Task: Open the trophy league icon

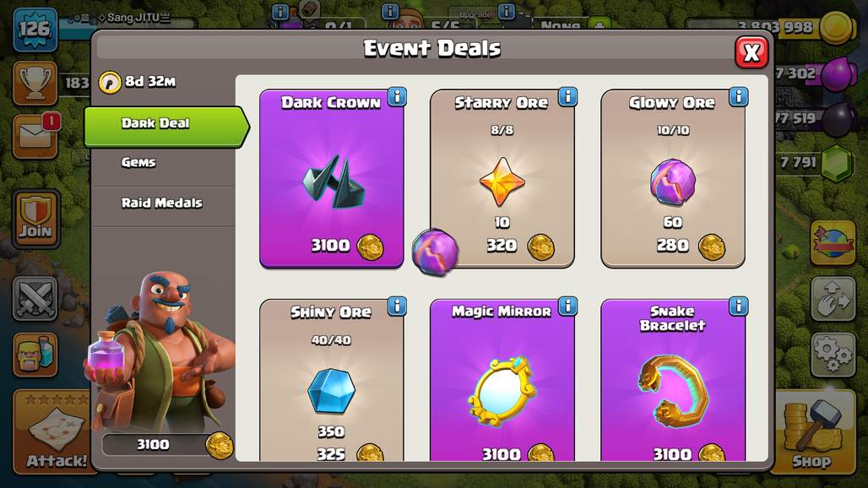Action: click(35, 83)
